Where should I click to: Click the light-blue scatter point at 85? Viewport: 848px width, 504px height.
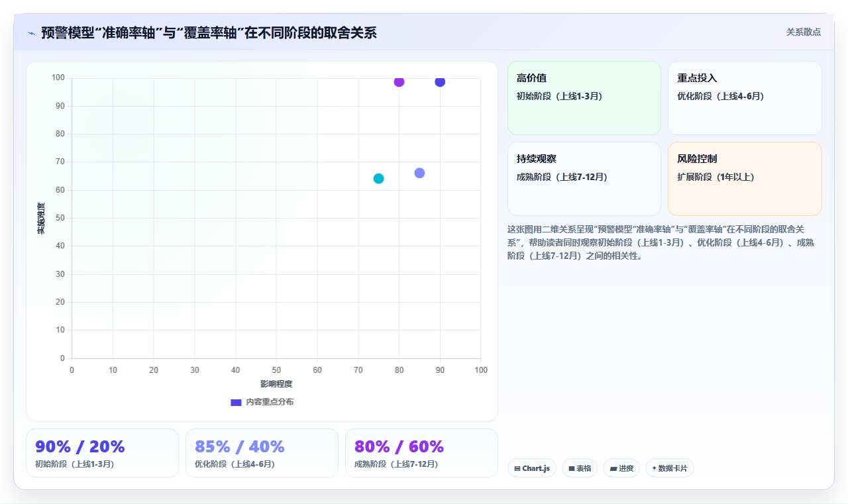point(419,173)
